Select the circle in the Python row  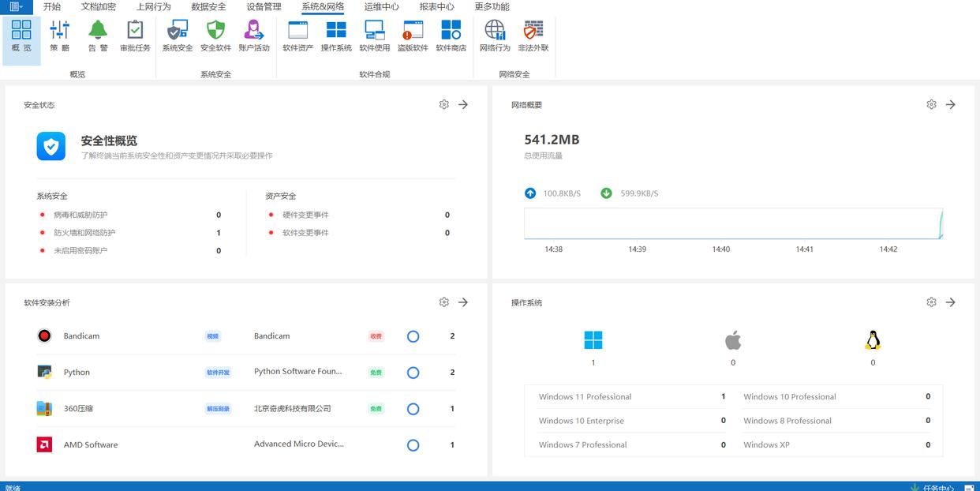coord(413,373)
